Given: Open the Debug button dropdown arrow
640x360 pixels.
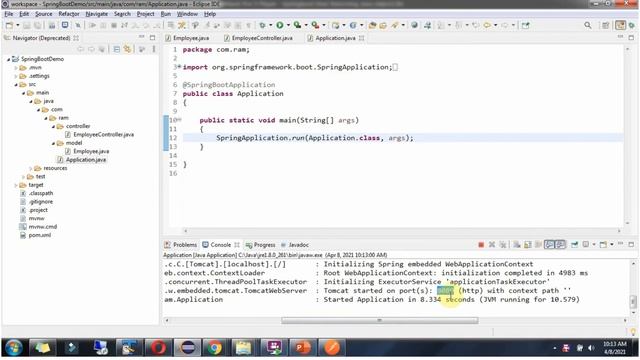Looking at the screenshot, I should point(270,25).
